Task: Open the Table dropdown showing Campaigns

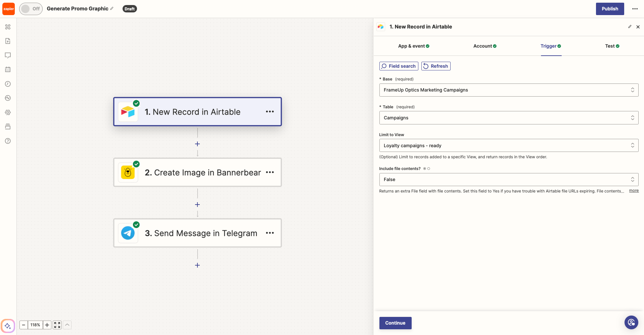Action: pyautogui.click(x=508, y=118)
